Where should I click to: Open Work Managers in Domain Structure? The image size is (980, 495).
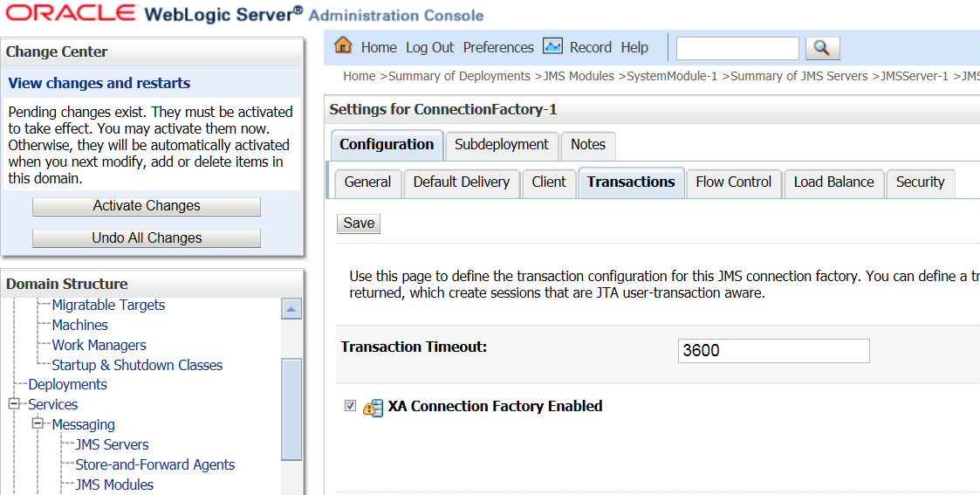(x=99, y=345)
